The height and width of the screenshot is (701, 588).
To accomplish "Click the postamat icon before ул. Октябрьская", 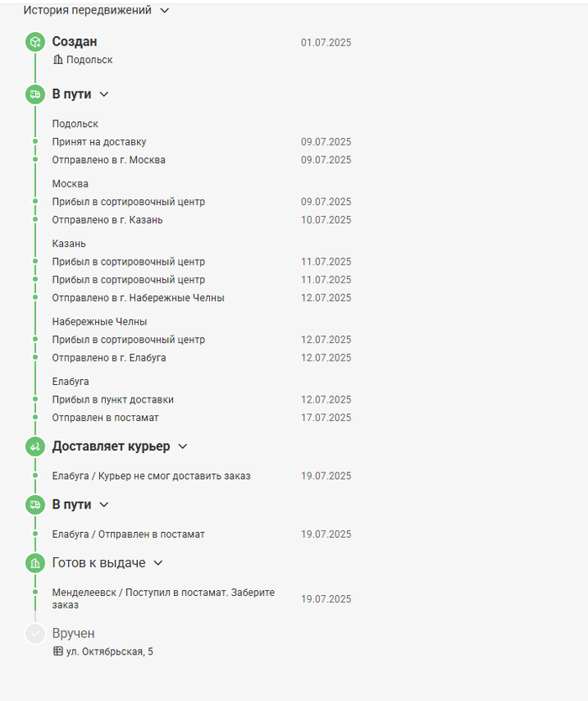I will click(58, 651).
